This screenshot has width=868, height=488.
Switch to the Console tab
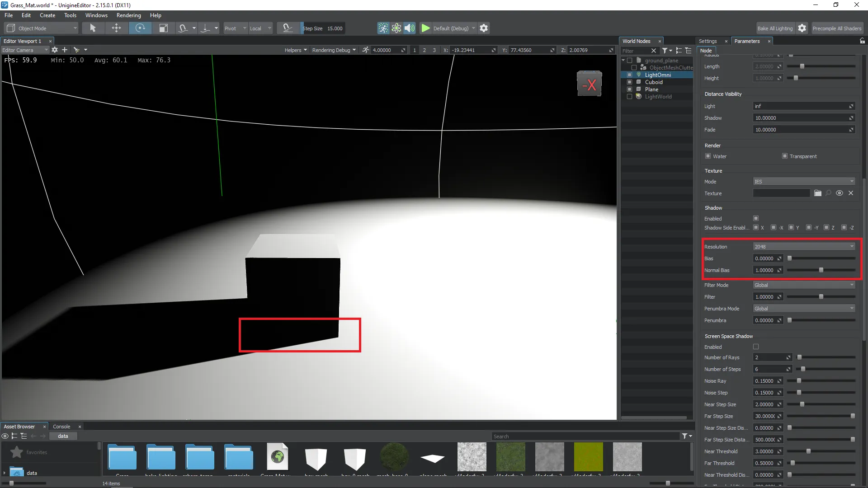pyautogui.click(x=61, y=426)
